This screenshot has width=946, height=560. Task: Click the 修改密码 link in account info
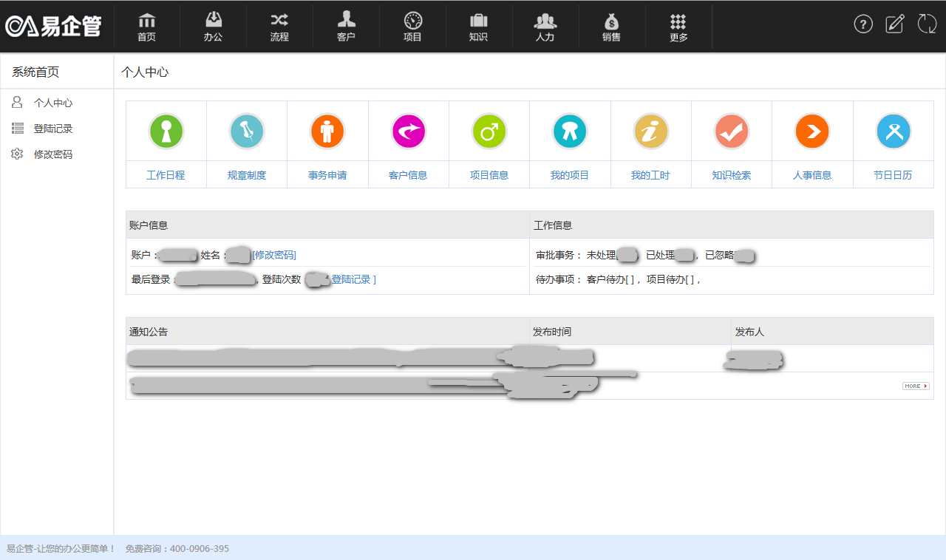[273, 255]
